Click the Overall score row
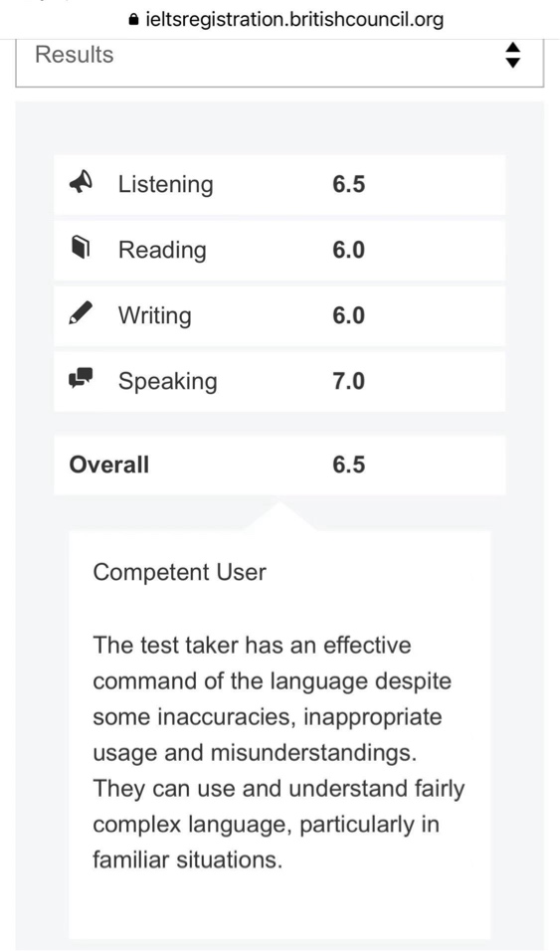 280,465
